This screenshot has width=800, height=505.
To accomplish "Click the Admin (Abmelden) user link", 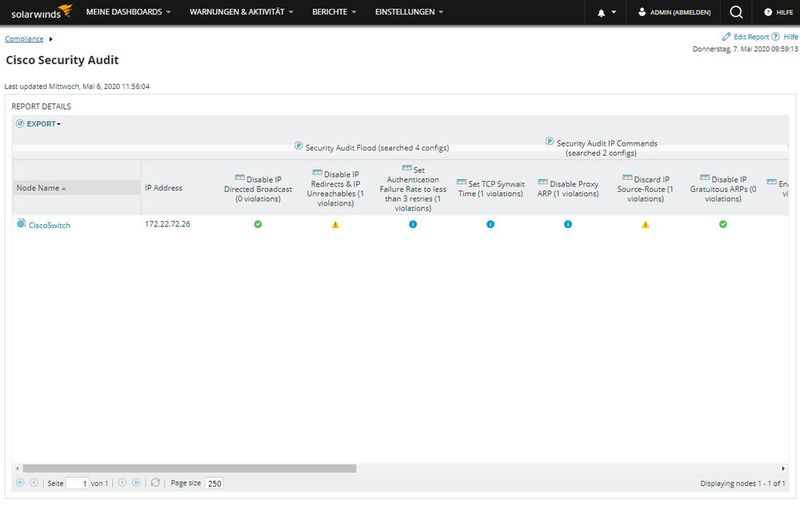I will (x=674, y=12).
